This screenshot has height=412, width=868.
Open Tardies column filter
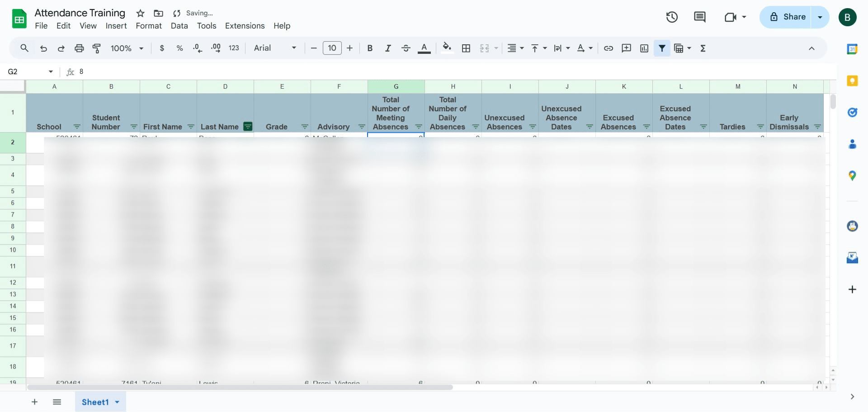click(760, 127)
